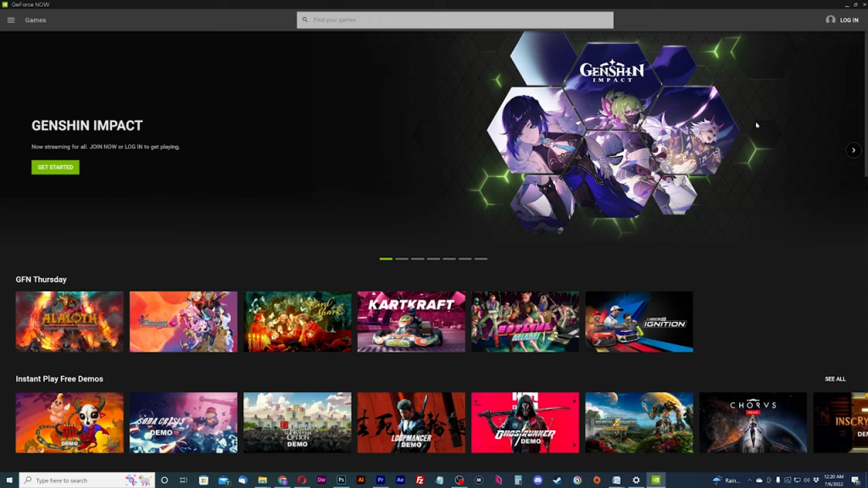
Task: Open the Games section label
Action: point(36,20)
